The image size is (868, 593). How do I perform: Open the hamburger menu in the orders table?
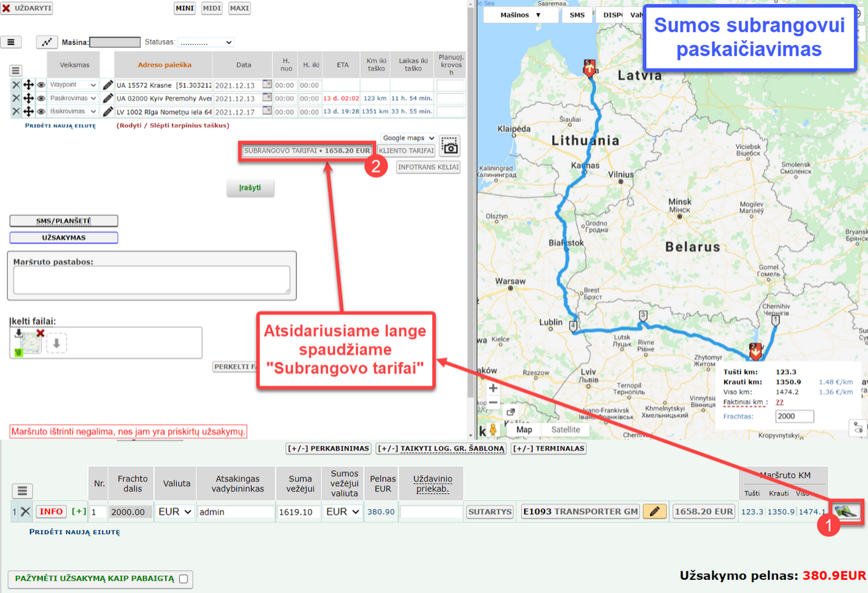22,491
